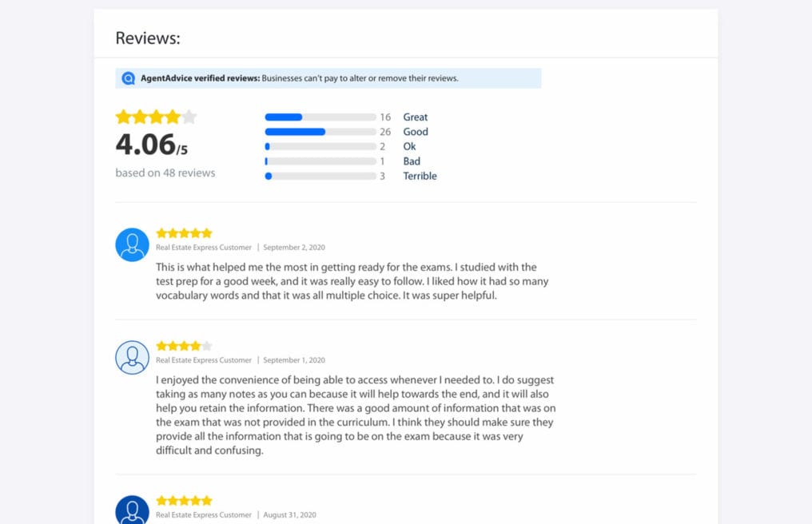The image size is (812, 524).
Task: Click the September 2 reviewer avatar
Action: click(132, 245)
